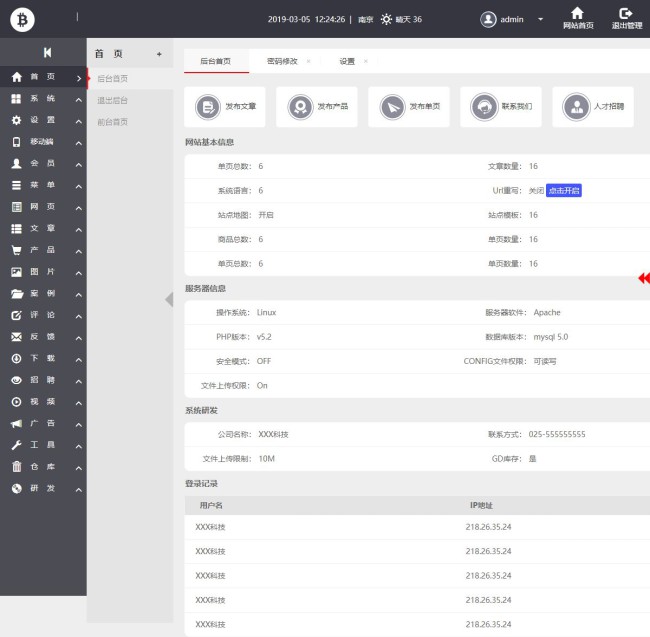This screenshot has height=637, width=650.
Task: Click the 菜单 hamburger icon in sidebar
Action: [16, 185]
